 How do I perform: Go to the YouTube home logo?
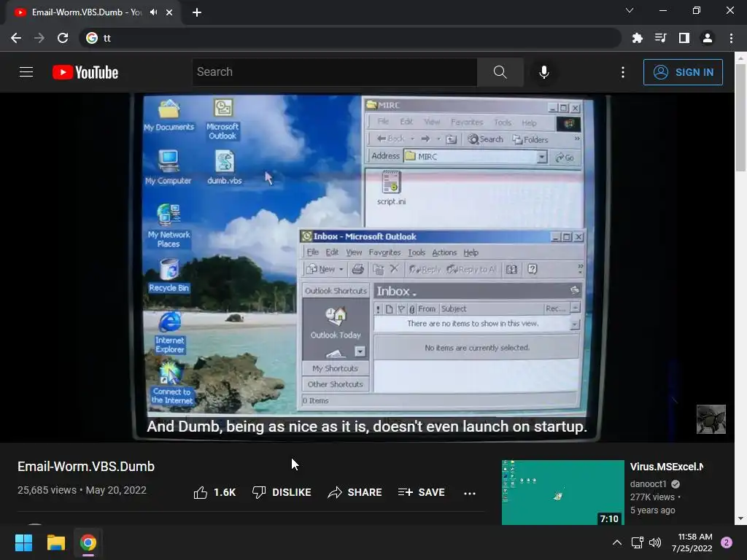(85, 72)
